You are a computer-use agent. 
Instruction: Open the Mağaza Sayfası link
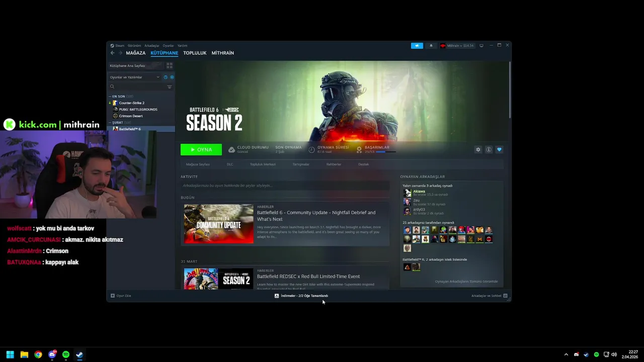coord(198,164)
